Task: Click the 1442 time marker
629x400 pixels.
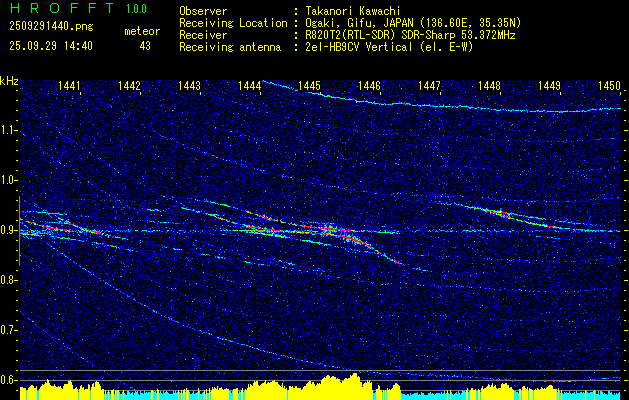Action: click(x=130, y=85)
